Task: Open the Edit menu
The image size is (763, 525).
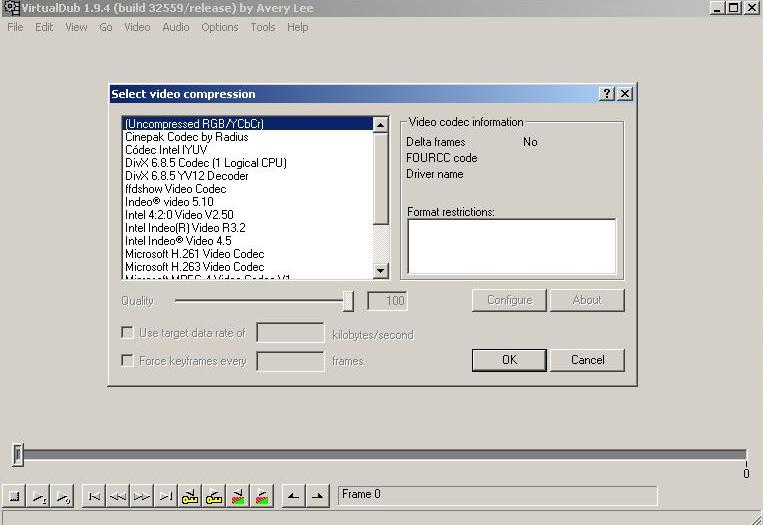Action: pyautogui.click(x=44, y=27)
